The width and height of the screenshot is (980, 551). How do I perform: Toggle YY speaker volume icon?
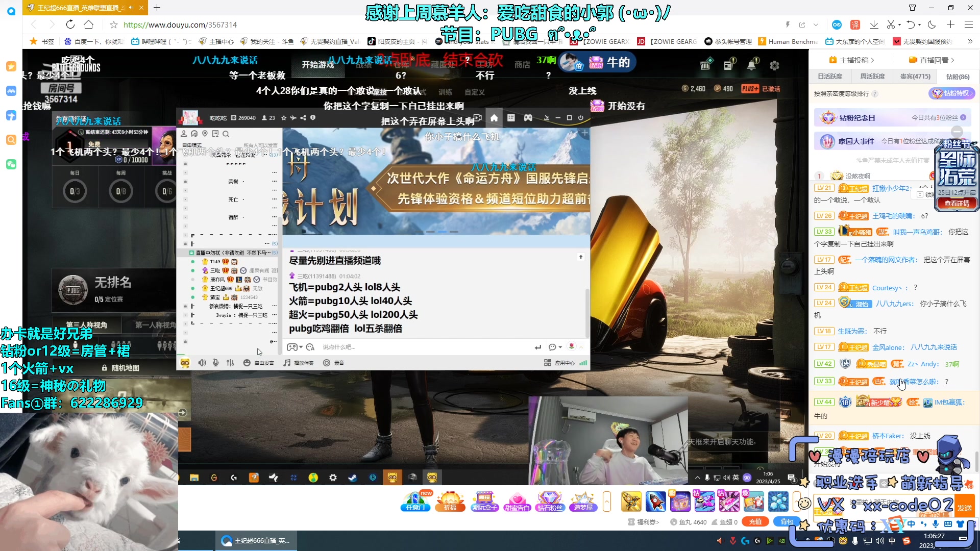point(202,363)
